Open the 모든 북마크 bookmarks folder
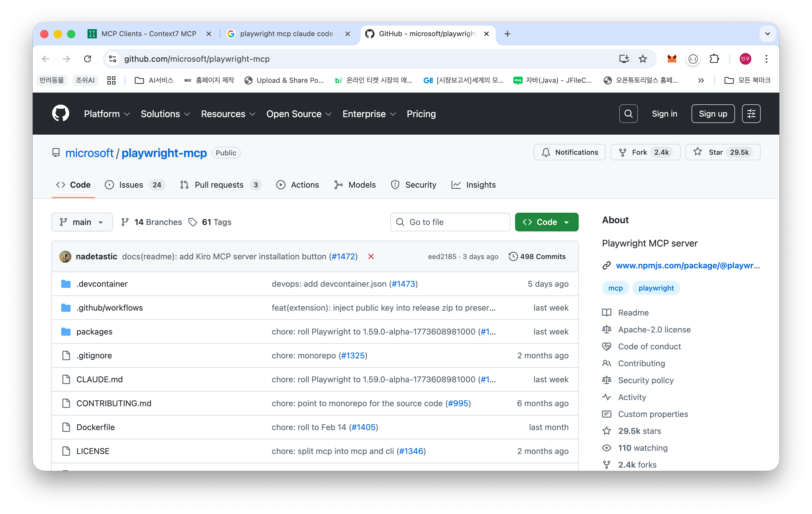This screenshot has height=514, width=812. 747,80
